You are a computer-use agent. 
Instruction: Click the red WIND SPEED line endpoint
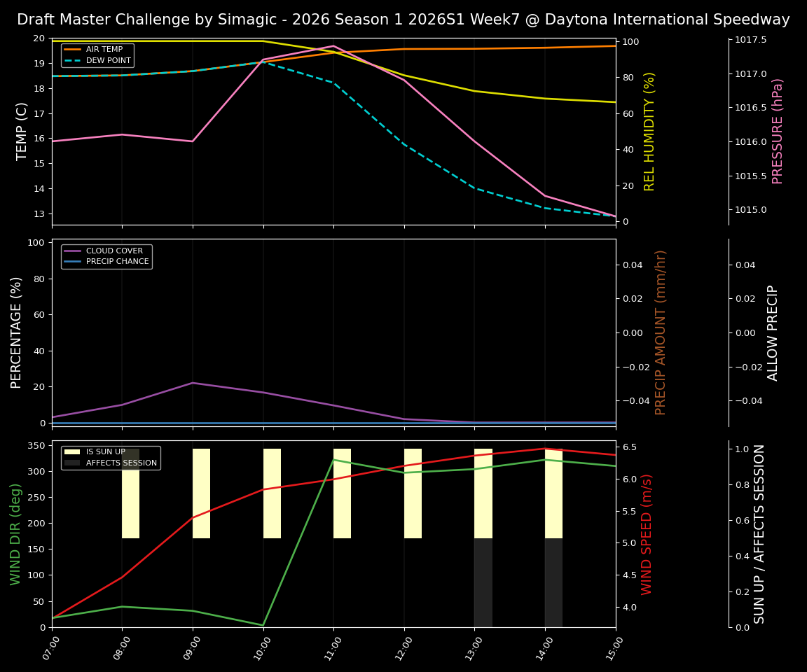(x=614, y=454)
